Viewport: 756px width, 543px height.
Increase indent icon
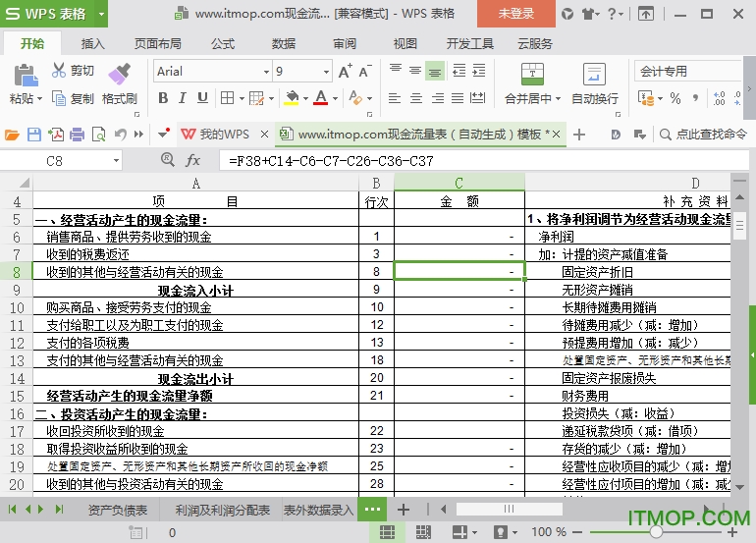click(x=479, y=71)
